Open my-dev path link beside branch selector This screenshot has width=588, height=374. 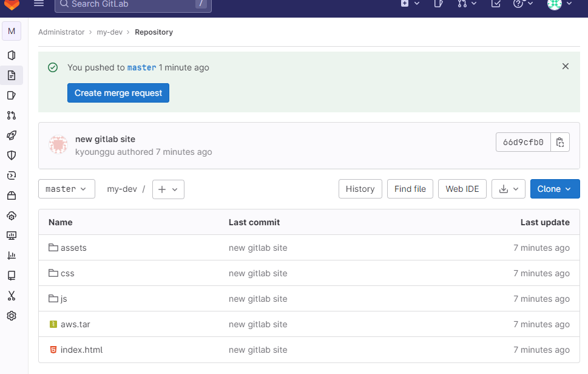point(122,189)
